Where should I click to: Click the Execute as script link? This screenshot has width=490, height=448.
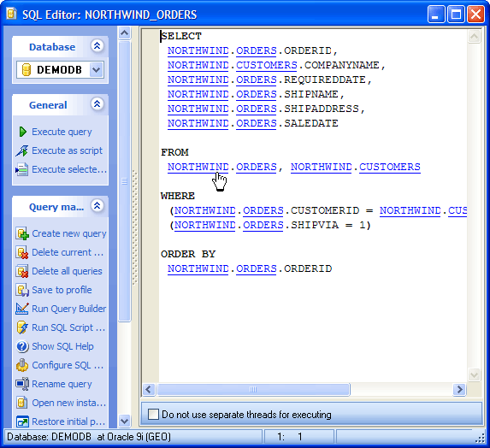pos(68,150)
